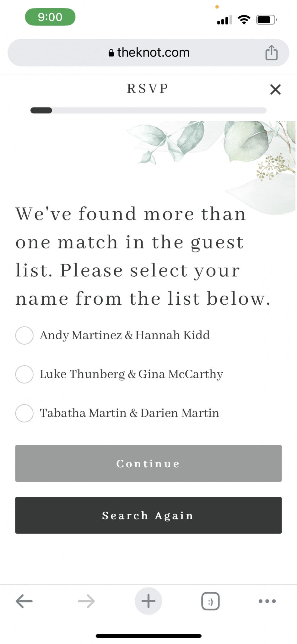Tap the home indicator bar
The width and height of the screenshot is (297, 644).
click(x=148, y=636)
